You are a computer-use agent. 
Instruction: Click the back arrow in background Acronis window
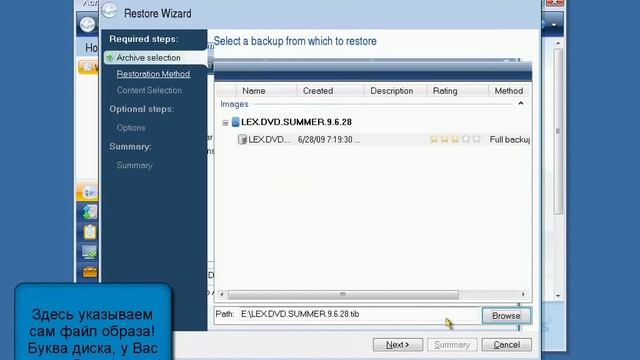click(87, 24)
